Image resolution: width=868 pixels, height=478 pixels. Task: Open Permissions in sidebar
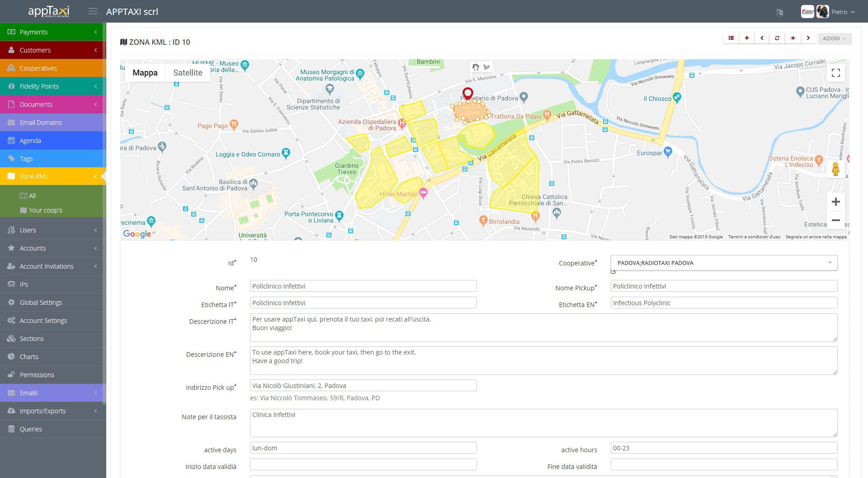[52, 375]
